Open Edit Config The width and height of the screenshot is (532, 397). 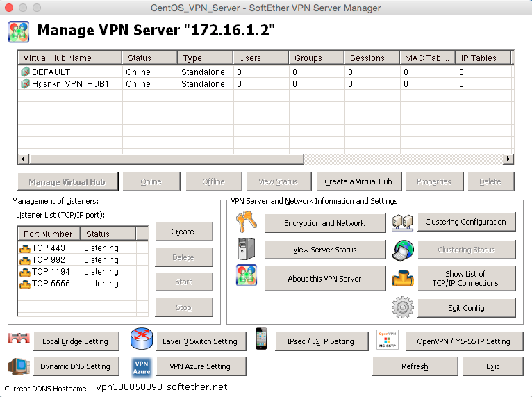(466, 308)
